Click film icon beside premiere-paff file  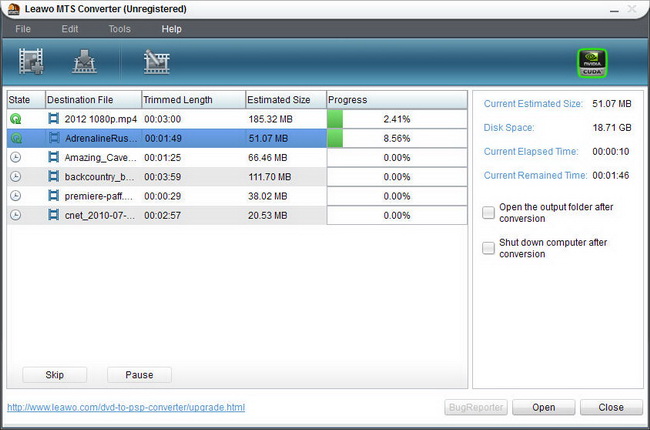pyautogui.click(x=53, y=195)
